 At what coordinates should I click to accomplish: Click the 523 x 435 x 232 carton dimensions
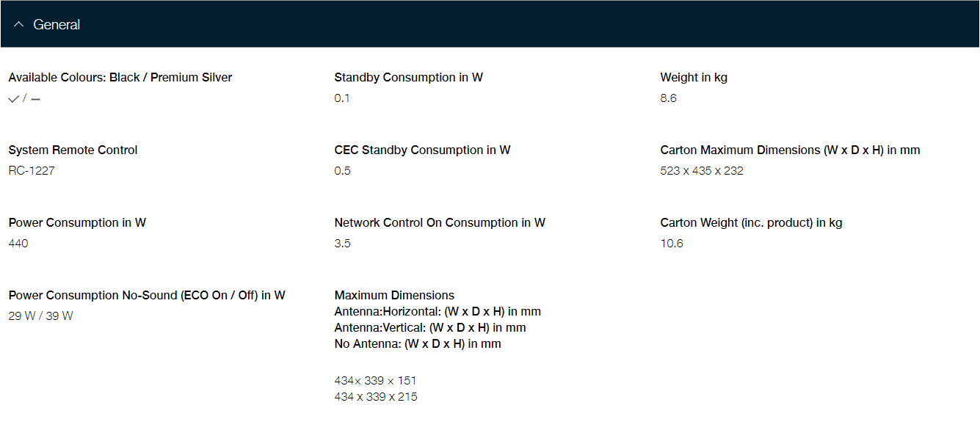(702, 171)
